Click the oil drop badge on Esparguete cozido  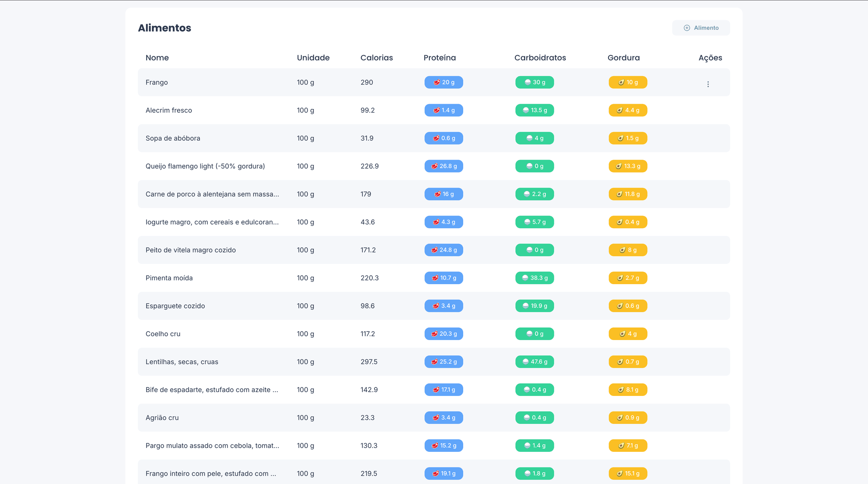628,306
